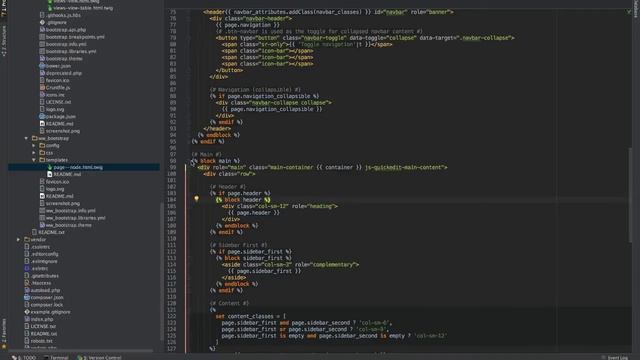Open the Favorites tool window tab
640x360 pixels.
point(4,333)
